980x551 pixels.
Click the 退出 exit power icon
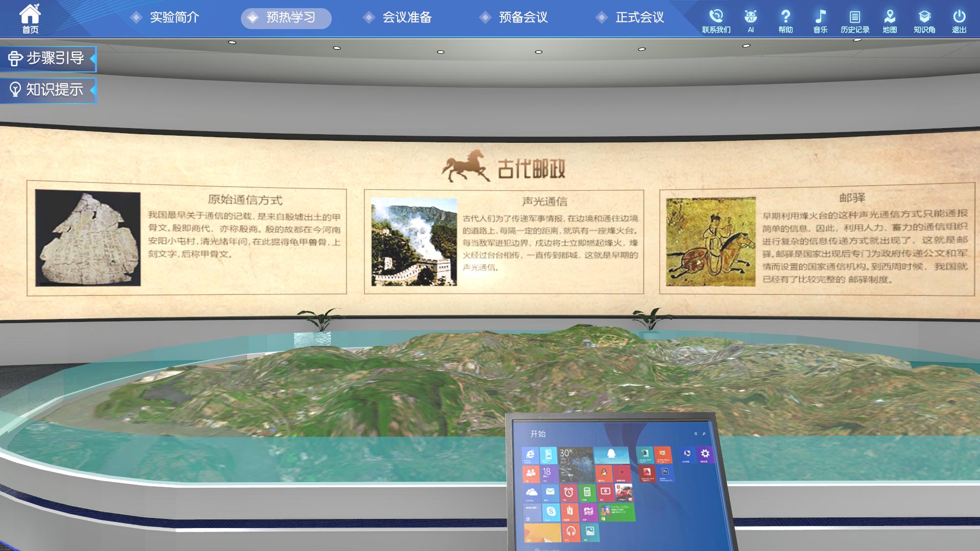point(959,20)
